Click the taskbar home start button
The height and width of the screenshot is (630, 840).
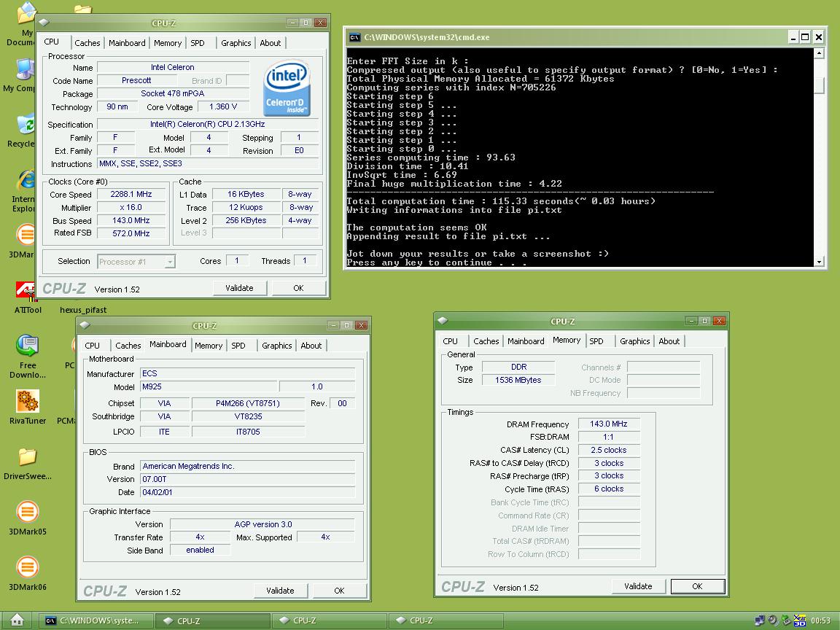pos(17,621)
